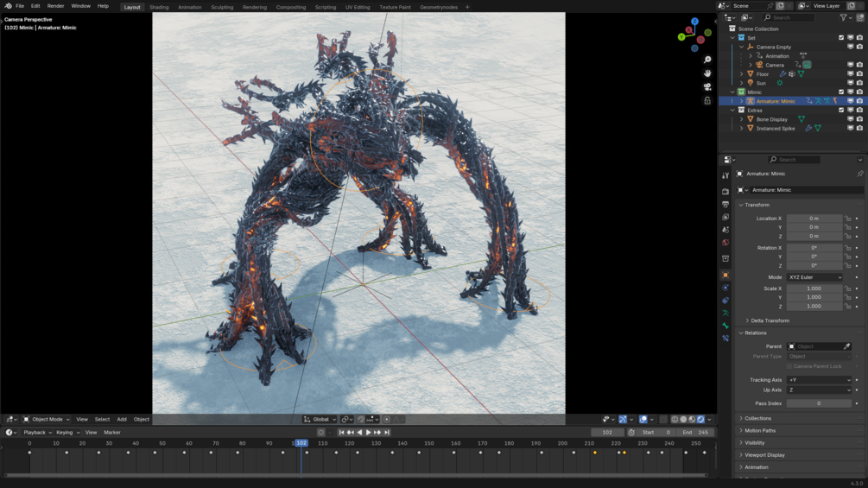The width and height of the screenshot is (868, 488).
Task: Open the Object properties tab icon
Action: click(x=725, y=275)
